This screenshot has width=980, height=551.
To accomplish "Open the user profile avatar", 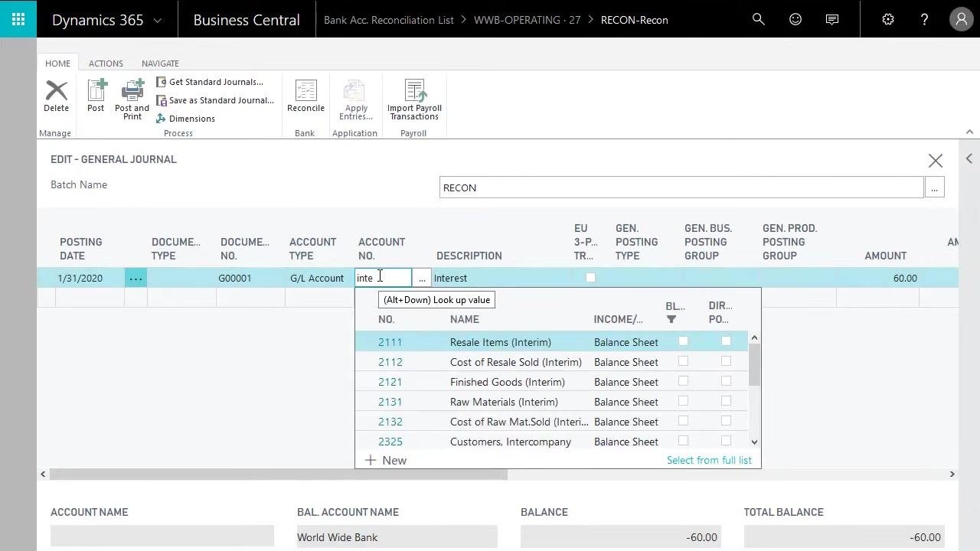I will (961, 19).
